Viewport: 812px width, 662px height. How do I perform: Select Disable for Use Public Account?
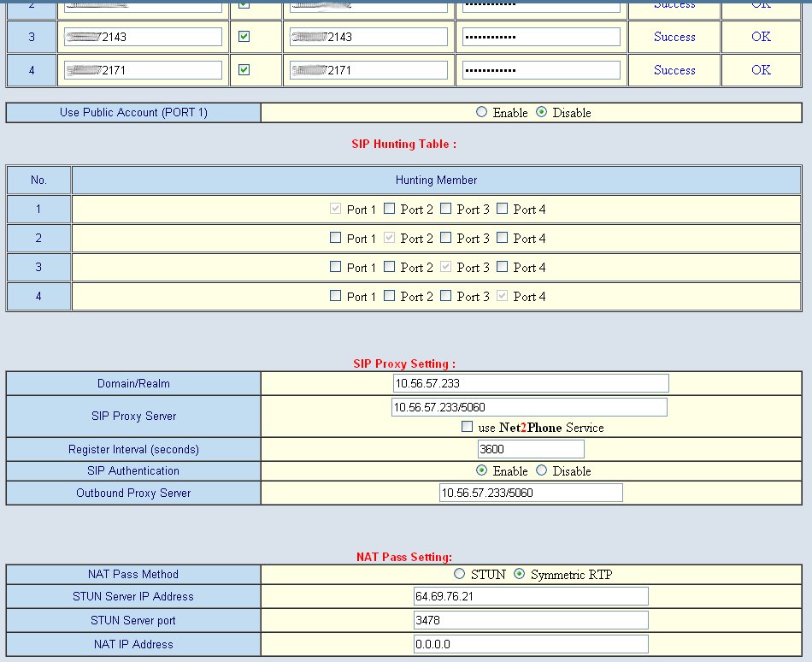tap(541, 113)
